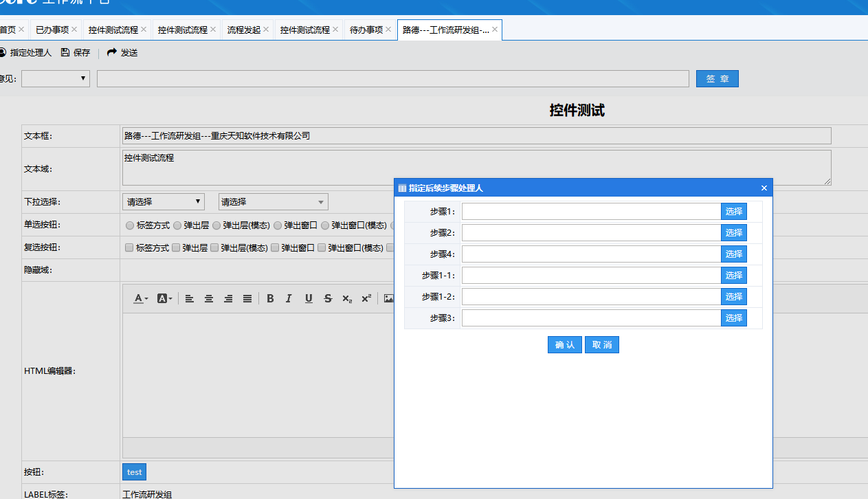Focus the 步骤3 handler input field
The height and width of the screenshot is (499, 868).
pyautogui.click(x=592, y=318)
